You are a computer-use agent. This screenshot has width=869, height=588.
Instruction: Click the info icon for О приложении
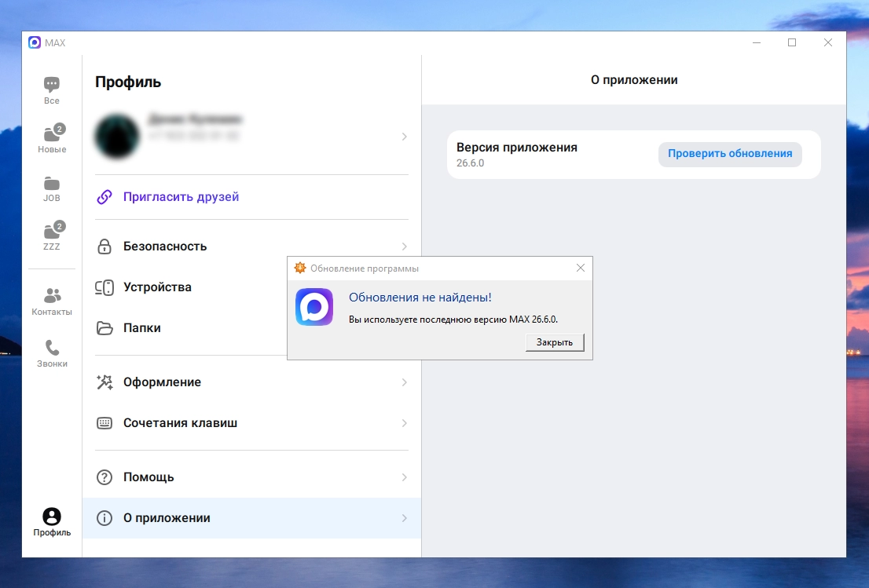104,518
